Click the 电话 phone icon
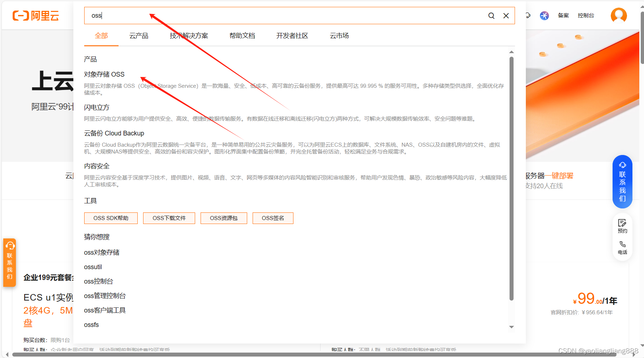Viewport: 644px width, 358px height. [x=622, y=248]
